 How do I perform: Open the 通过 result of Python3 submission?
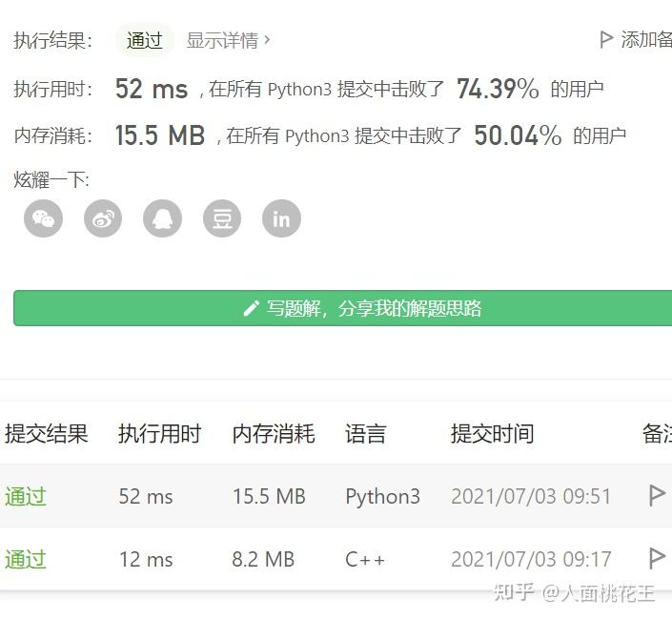pyautogui.click(x=26, y=497)
